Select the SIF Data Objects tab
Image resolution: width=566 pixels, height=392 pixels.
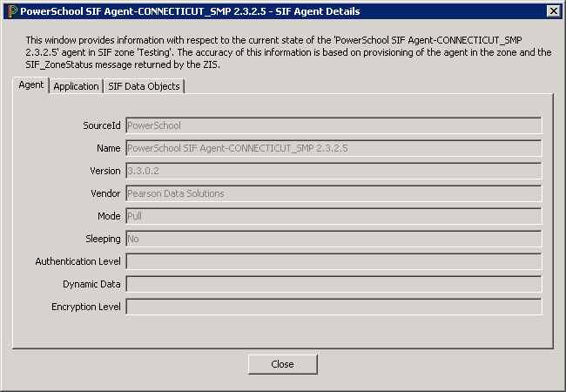pyautogui.click(x=144, y=86)
